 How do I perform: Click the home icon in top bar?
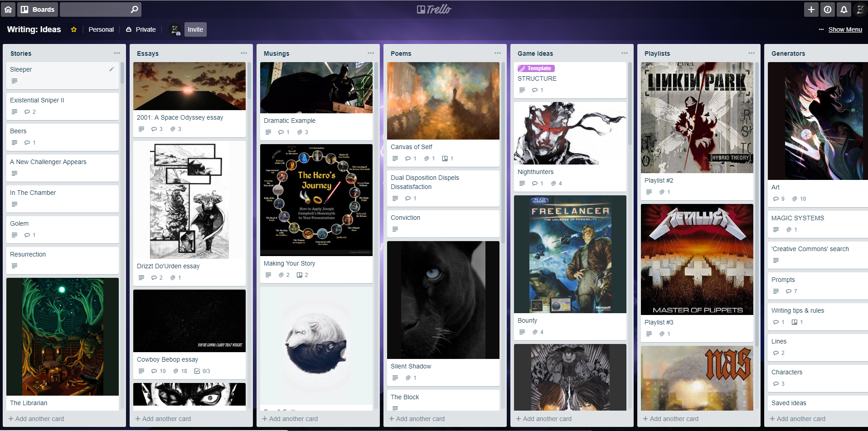coord(8,10)
